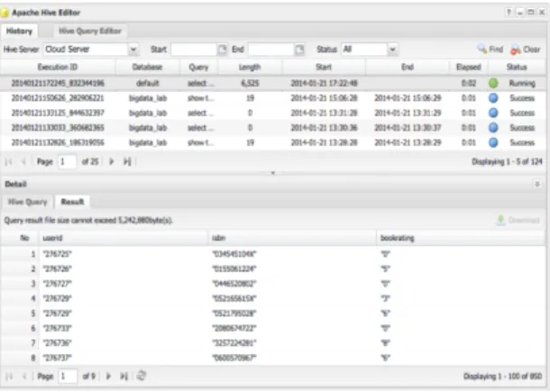Select execution 20140121133033_360682365 row
This screenshot has height=392, width=550.
click(273, 128)
